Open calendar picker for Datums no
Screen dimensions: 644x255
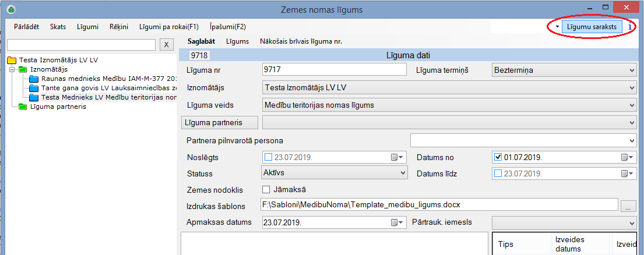click(x=627, y=157)
